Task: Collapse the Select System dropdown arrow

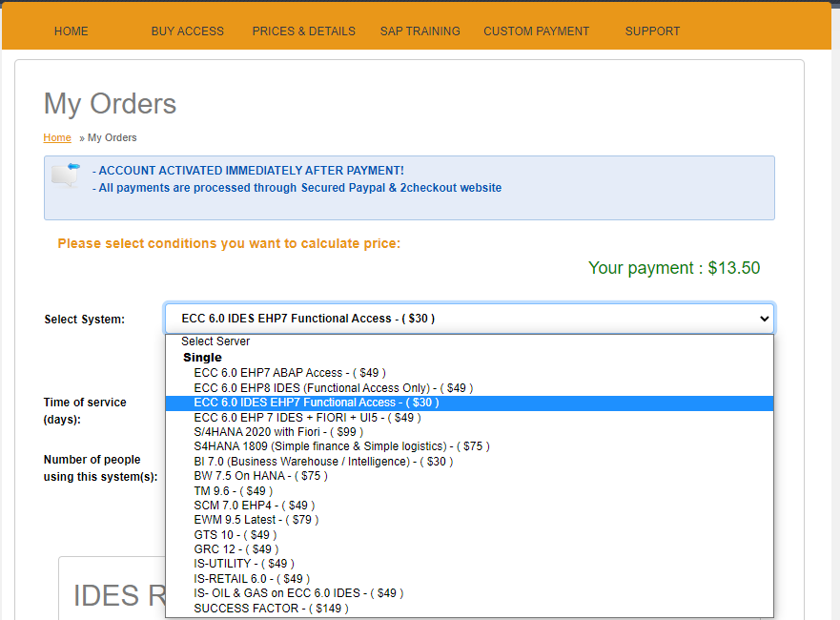Action: point(764,319)
